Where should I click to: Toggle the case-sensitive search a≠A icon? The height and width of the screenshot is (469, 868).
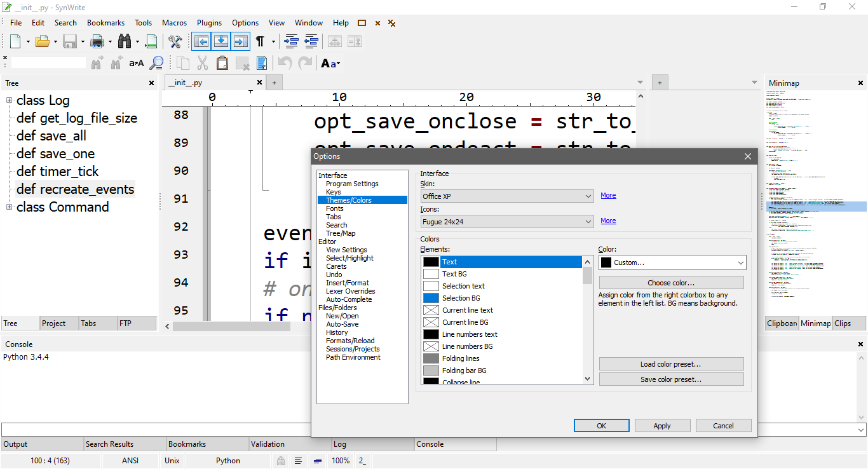137,63
